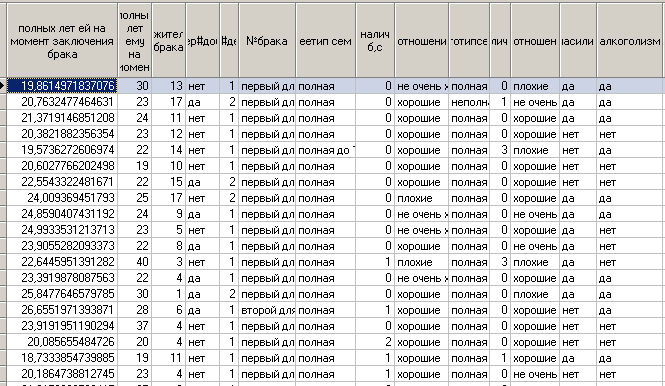
Task: Select the cell 22,6445951391282
Action: tap(62, 262)
